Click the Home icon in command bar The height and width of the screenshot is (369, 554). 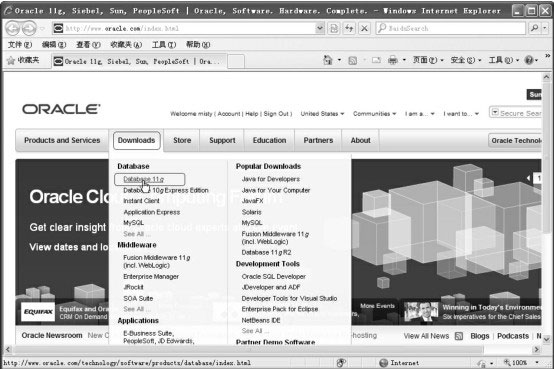tap(328, 60)
